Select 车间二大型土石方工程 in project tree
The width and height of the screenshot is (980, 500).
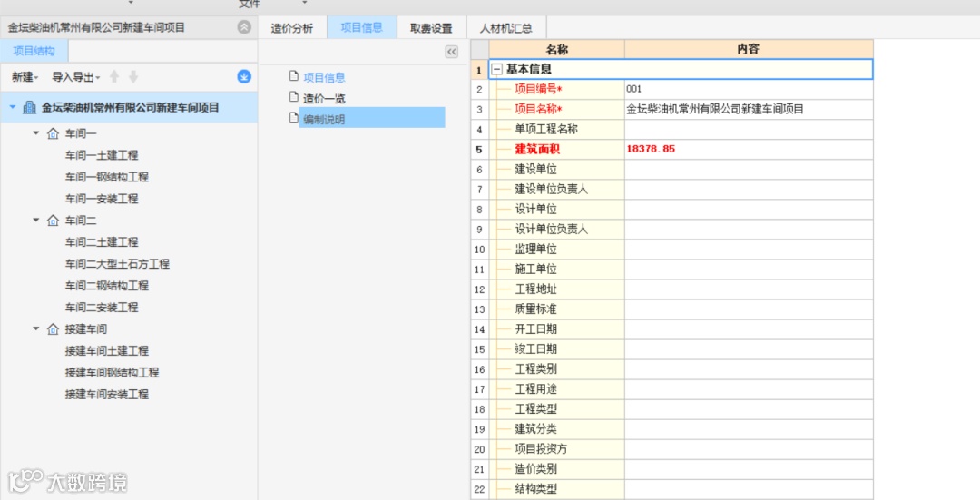point(117,264)
